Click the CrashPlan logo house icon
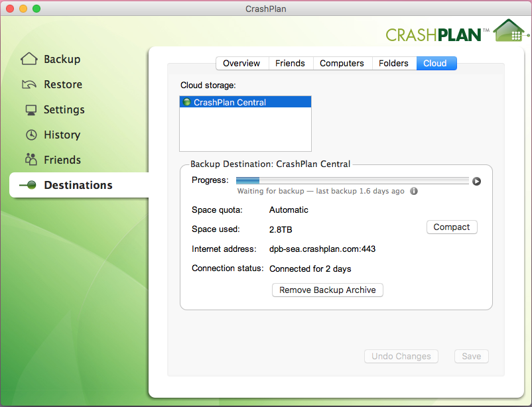 508,31
